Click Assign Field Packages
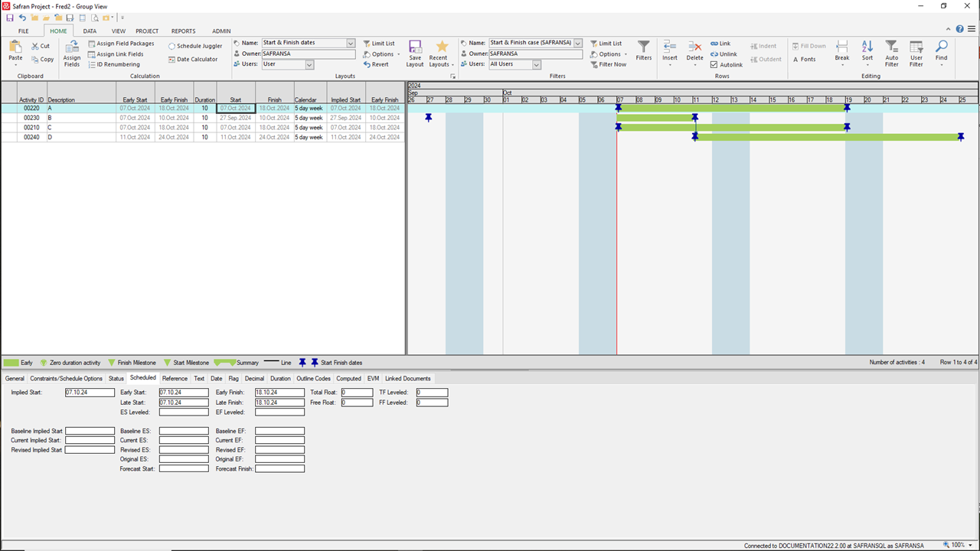Image resolution: width=980 pixels, height=551 pixels. pos(121,44)
